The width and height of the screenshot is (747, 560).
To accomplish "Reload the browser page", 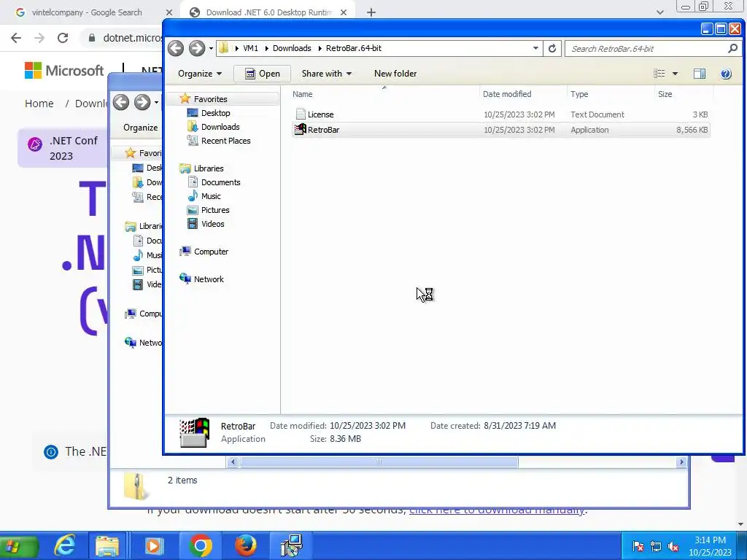I will click(x=63, y=38).
